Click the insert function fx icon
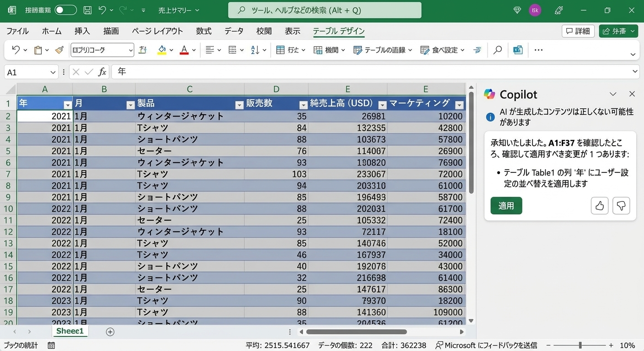Screen dimensions: 644x351 [x=102, y=72]
